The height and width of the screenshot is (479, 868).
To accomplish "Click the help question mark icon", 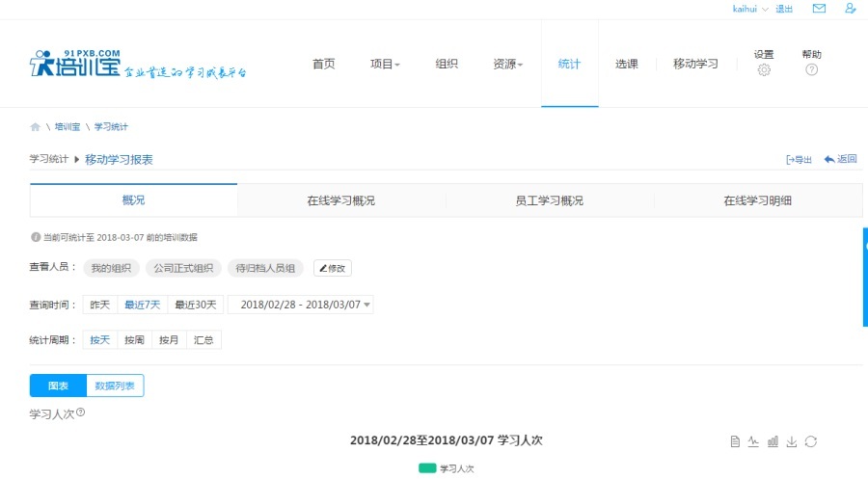I will (811, 69).
